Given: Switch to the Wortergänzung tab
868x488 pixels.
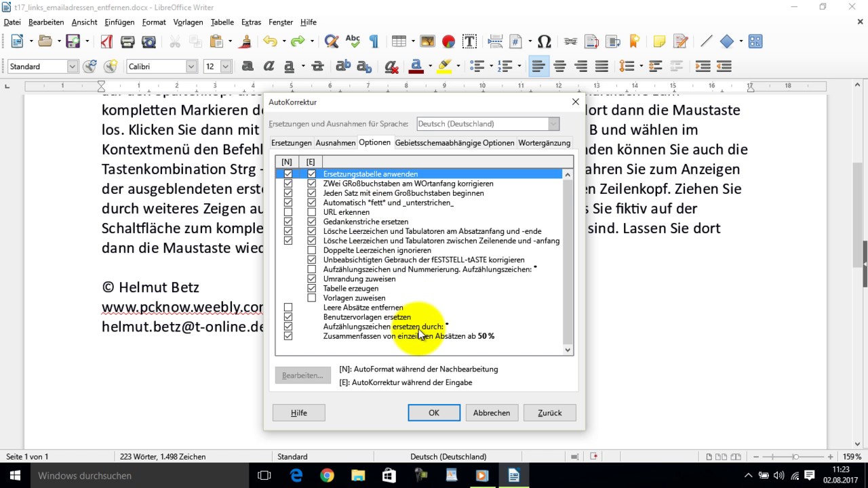Looking at the screenshot, I should pyautogui.click(x=545, y=143).
